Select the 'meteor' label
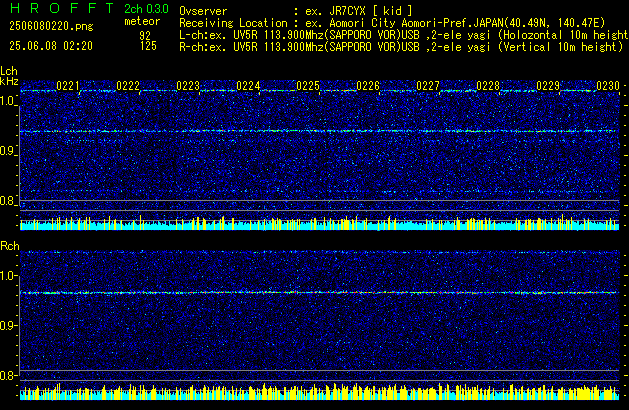Viewport: 629px width, 410px height. [142, 21]
